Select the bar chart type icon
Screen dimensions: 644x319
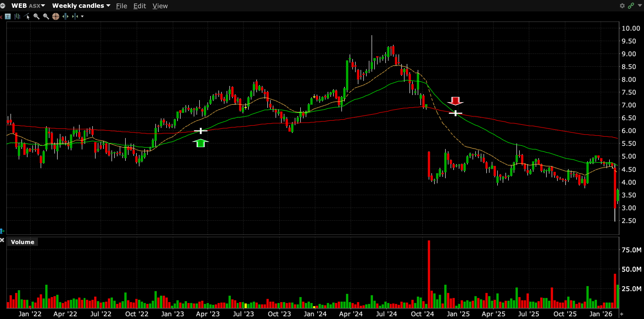pos(17,16)
